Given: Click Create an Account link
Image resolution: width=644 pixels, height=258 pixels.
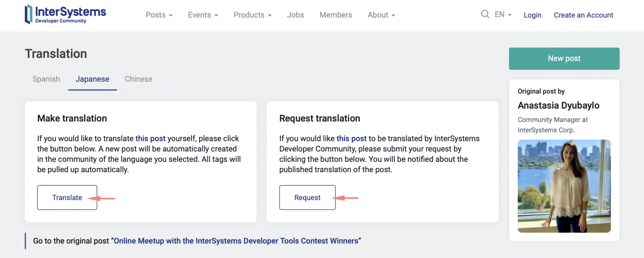Looking at the screenshot, I should [583, 15].
